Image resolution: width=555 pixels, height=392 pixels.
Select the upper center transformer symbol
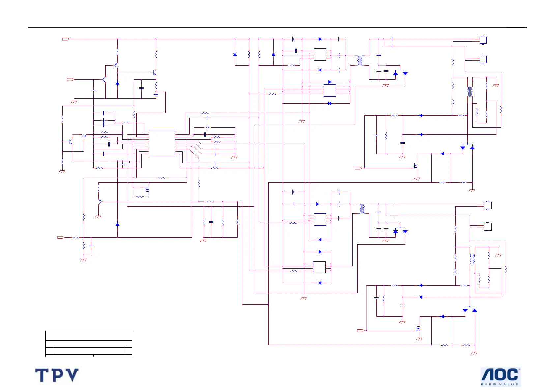point(360,60)
